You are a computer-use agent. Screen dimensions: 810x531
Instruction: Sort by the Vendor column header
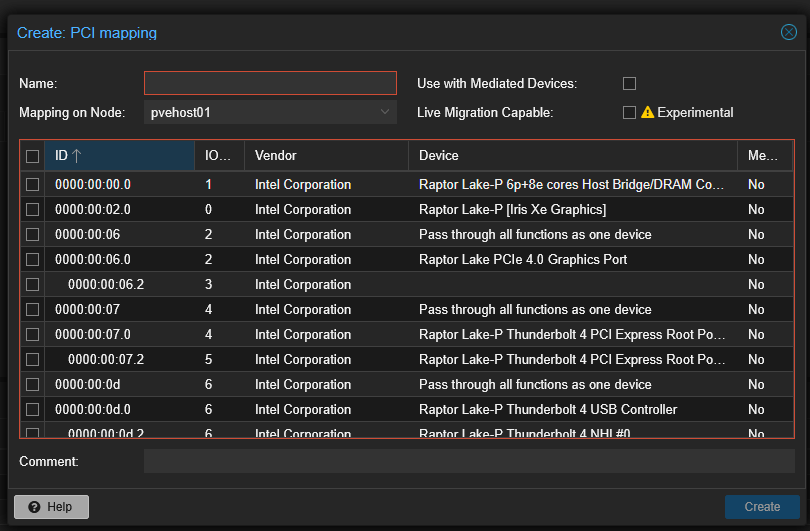[326, 155]
